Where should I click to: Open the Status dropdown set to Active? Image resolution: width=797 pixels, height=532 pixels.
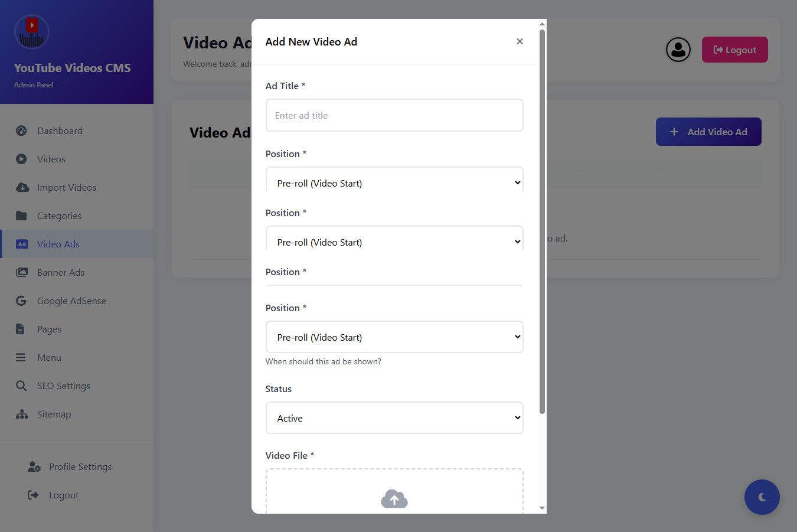coord(394,418)
